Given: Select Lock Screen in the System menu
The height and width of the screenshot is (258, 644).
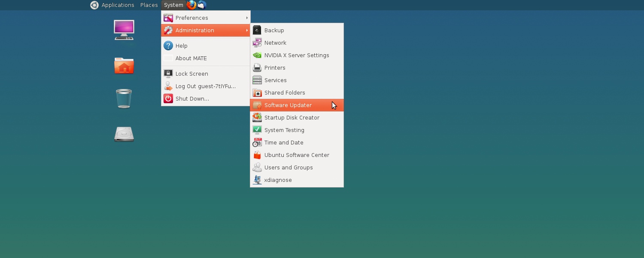Looking at the screenshot, I should pos(192,74).
